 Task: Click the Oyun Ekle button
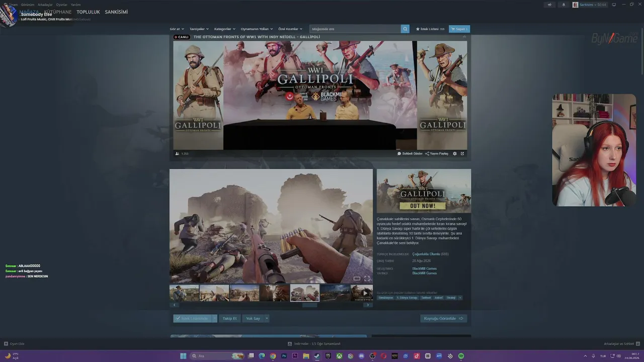(x=14, y=343)
